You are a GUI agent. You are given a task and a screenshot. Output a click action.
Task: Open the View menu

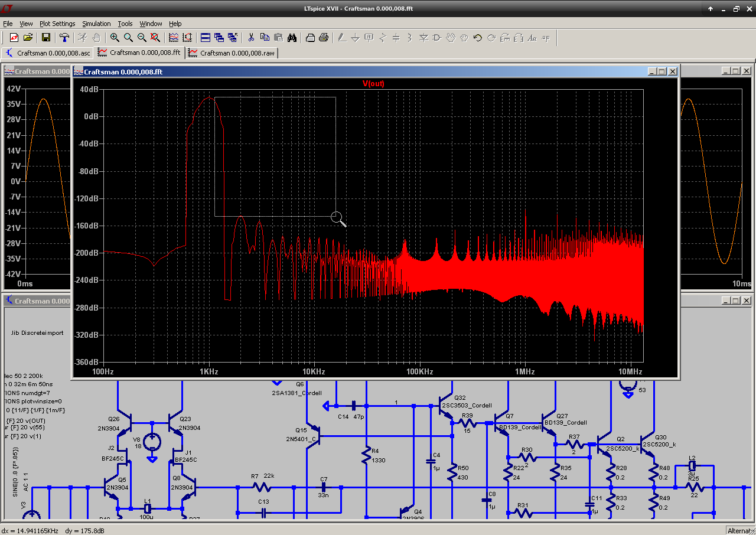click(x=26, y=24)
